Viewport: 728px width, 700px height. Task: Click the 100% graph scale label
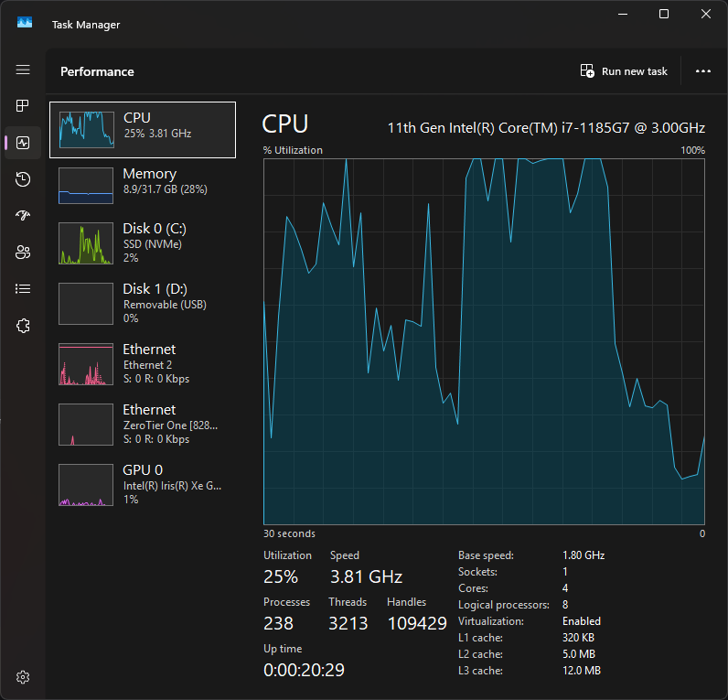click(692, 150)
